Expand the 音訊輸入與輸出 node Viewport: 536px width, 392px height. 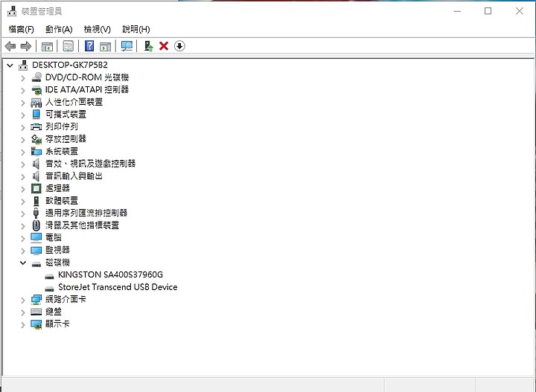23,177
